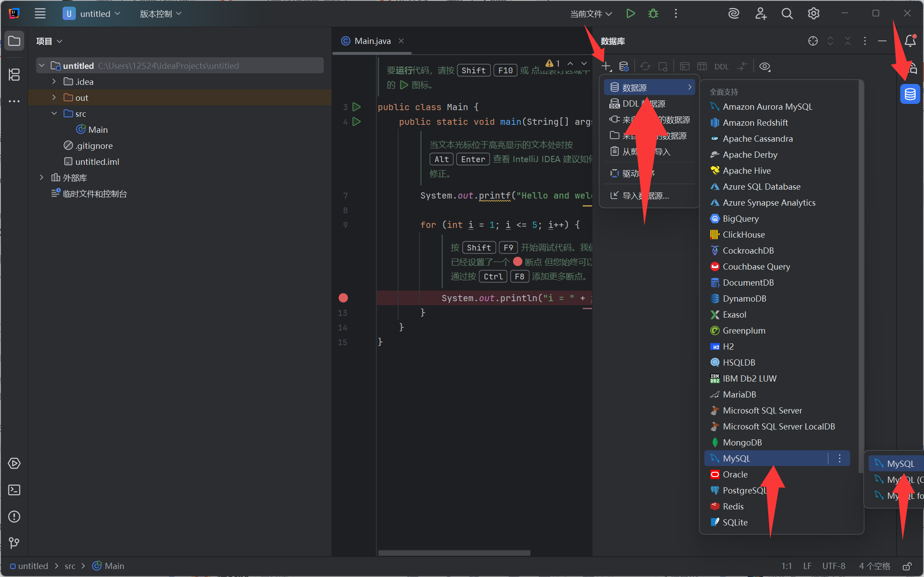Toggle the read-only lock in status bar

pos(907,566)
